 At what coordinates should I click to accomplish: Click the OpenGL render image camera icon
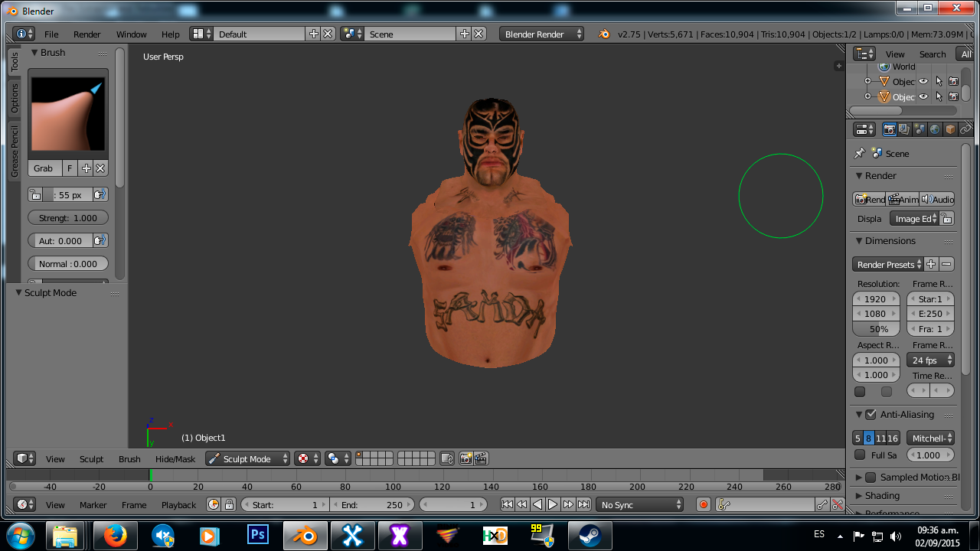point(465,458)
